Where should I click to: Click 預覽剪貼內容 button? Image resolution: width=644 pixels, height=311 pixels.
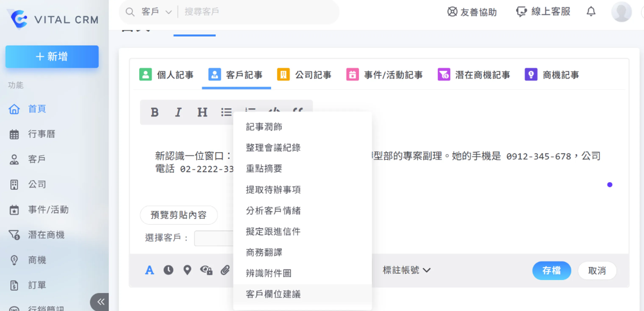tap(179, 215)
